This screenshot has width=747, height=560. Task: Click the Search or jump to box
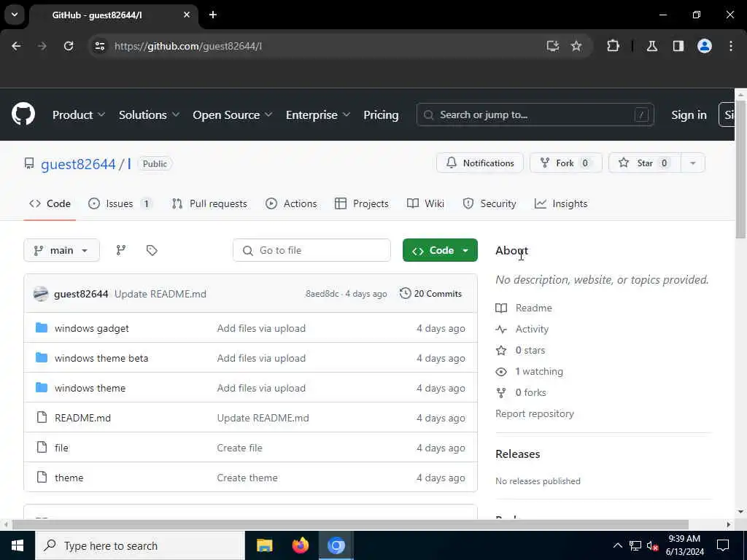[535, 114]
